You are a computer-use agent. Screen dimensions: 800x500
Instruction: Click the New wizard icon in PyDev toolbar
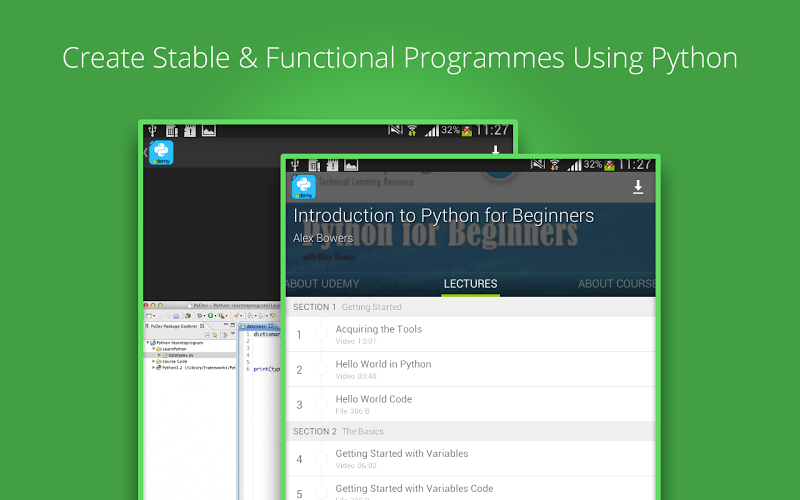(x=149, y=315)
